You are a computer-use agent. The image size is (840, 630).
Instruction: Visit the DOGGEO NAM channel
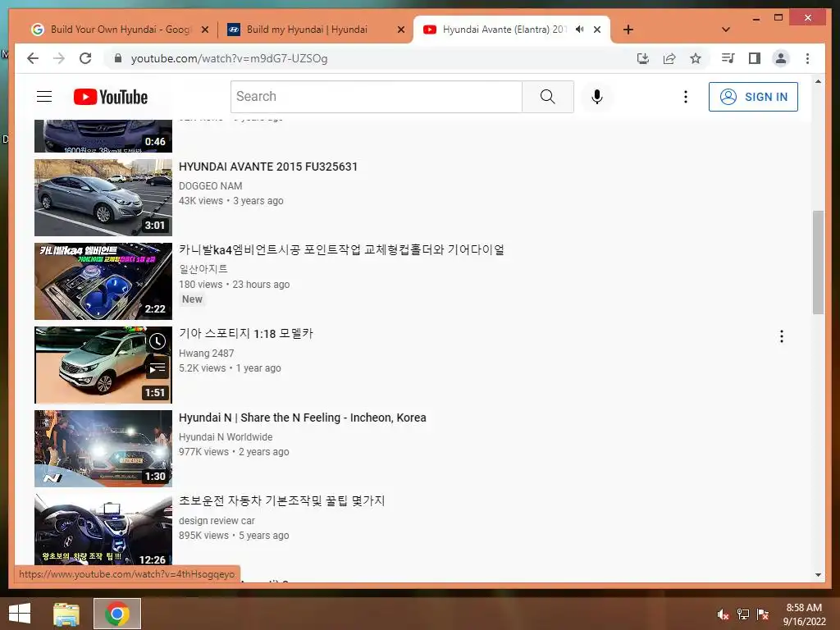tap(210, 186)
